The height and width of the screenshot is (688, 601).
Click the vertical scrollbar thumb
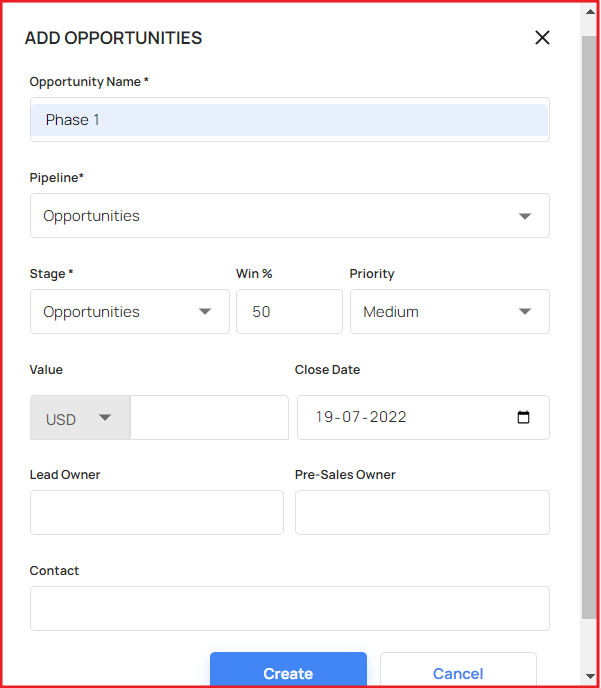tap(590, 328)
